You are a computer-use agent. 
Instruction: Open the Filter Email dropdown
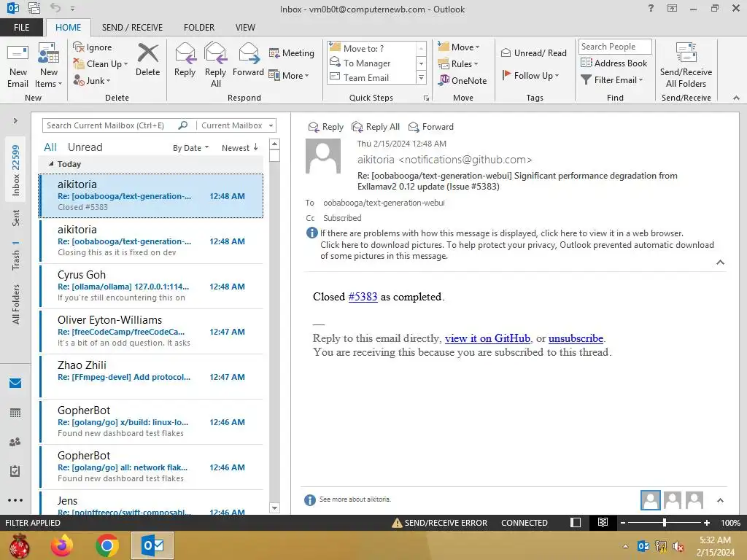click(612, 80)
